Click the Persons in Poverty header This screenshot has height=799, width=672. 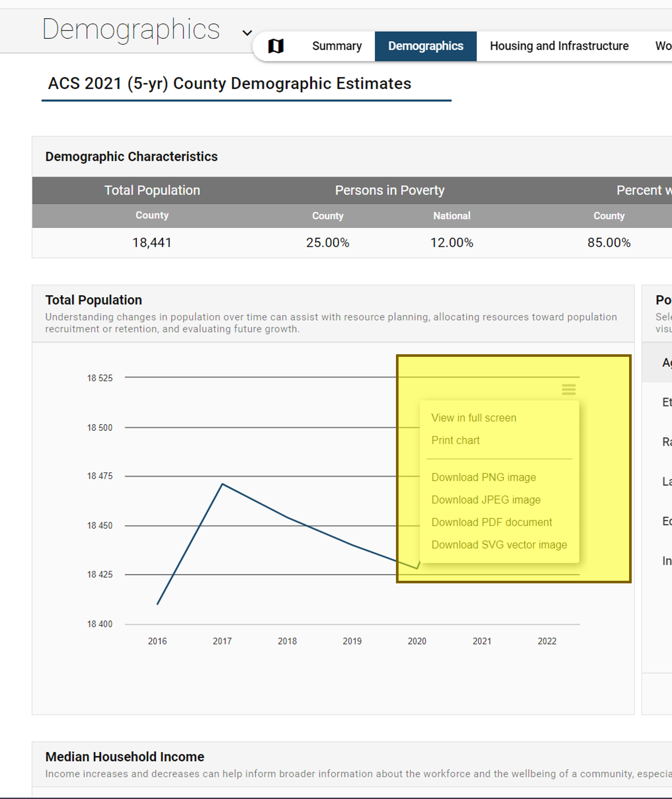click(390, 190)
